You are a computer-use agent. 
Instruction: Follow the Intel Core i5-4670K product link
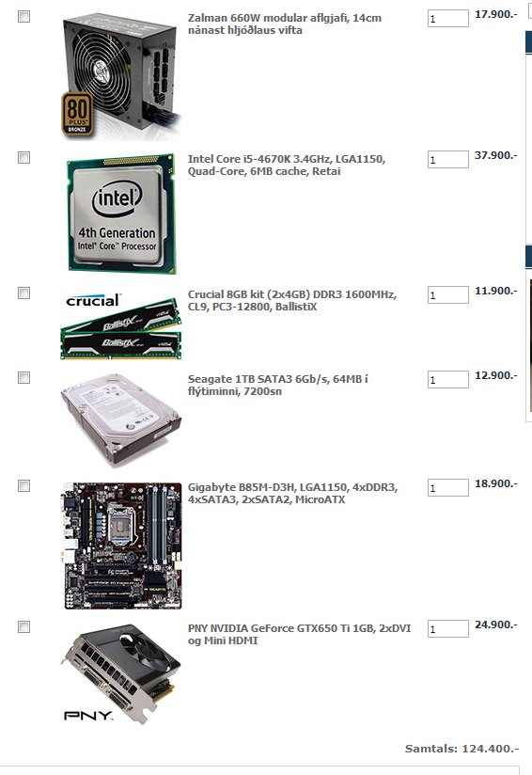click(x=287, y=166)
